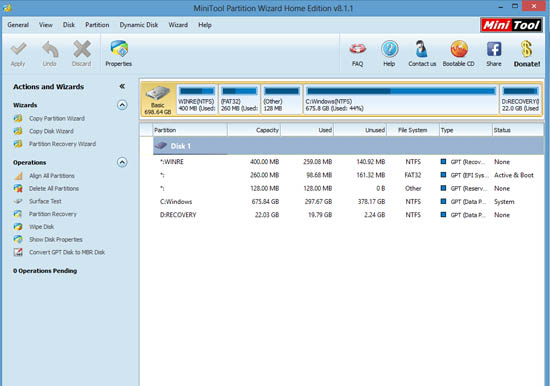
Task: Click the app icon in title bar
Action: coord(7,7)
